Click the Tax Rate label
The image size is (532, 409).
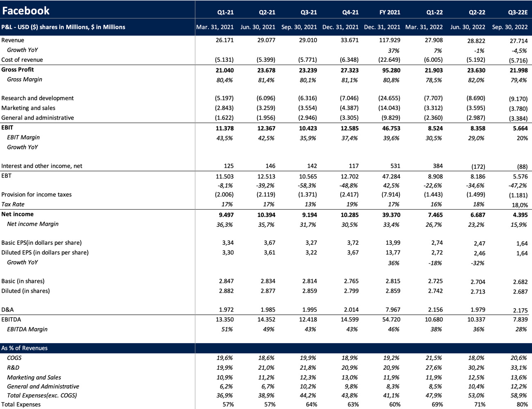click(13, 205)
